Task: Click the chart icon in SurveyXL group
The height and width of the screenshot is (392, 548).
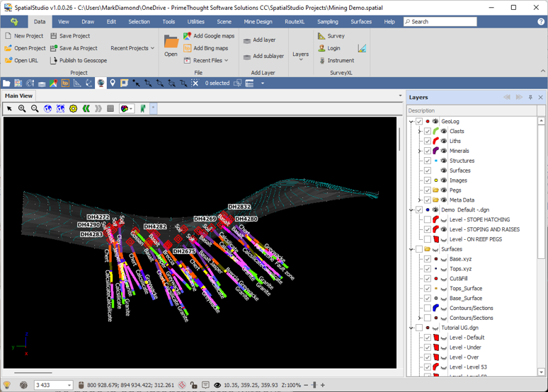Action: coord(362,48)
